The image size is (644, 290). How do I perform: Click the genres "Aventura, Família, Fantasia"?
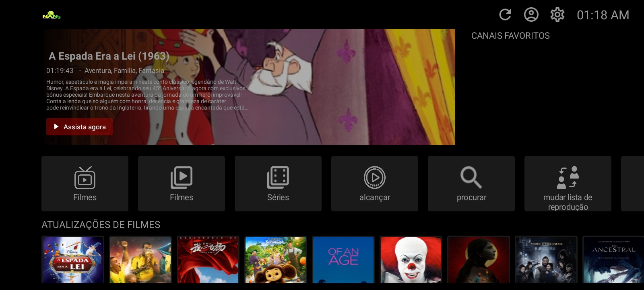point(124,70)
